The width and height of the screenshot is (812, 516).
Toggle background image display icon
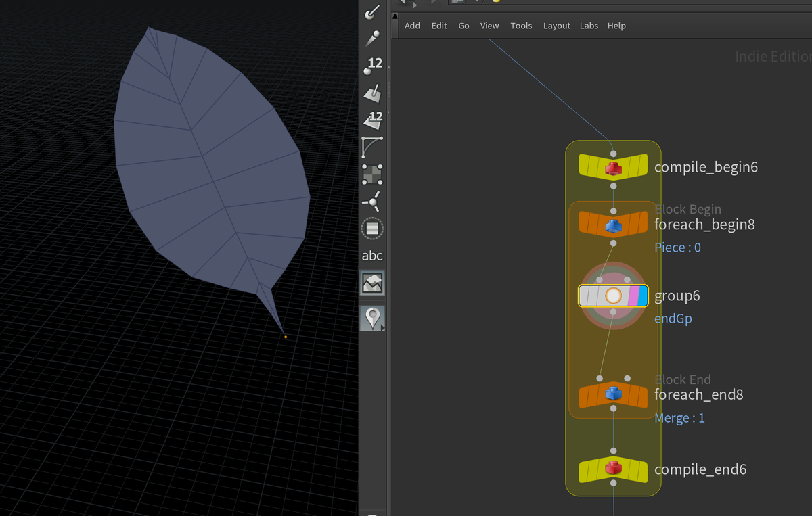click(x=372, y=283)
